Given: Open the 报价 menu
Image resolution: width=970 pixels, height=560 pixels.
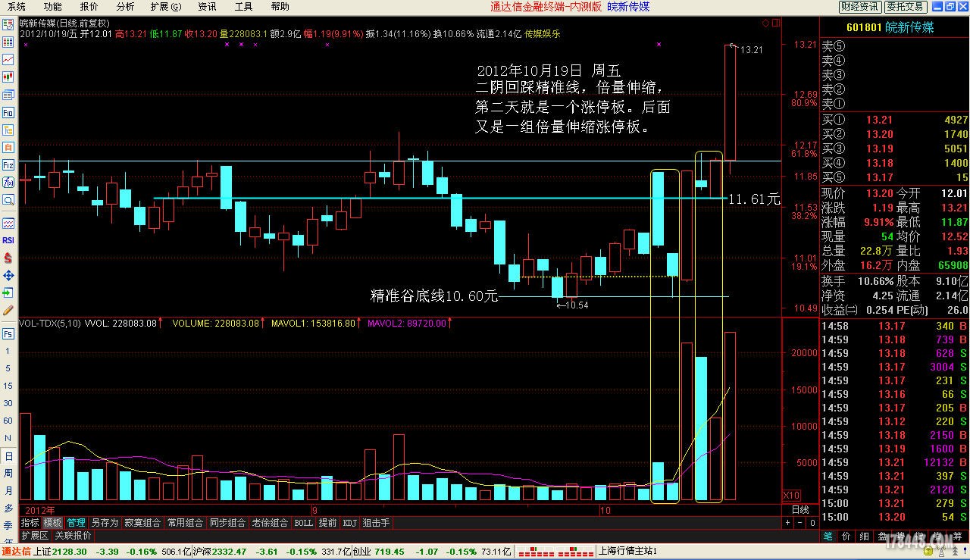Looking at the screenshot, I should tap(89, 7).
